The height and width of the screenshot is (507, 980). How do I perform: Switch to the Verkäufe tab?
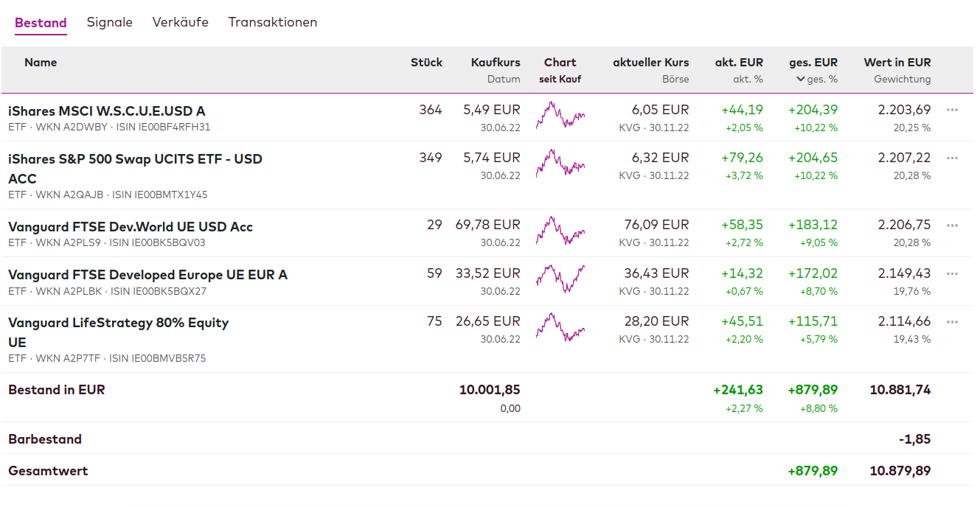[181, 22]
